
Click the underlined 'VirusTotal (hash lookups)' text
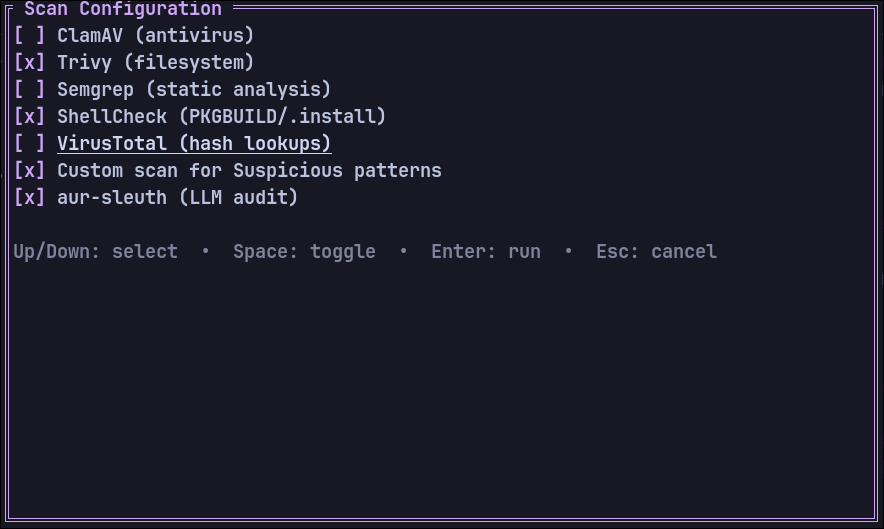pyautogui.click(x=193, y=144)
